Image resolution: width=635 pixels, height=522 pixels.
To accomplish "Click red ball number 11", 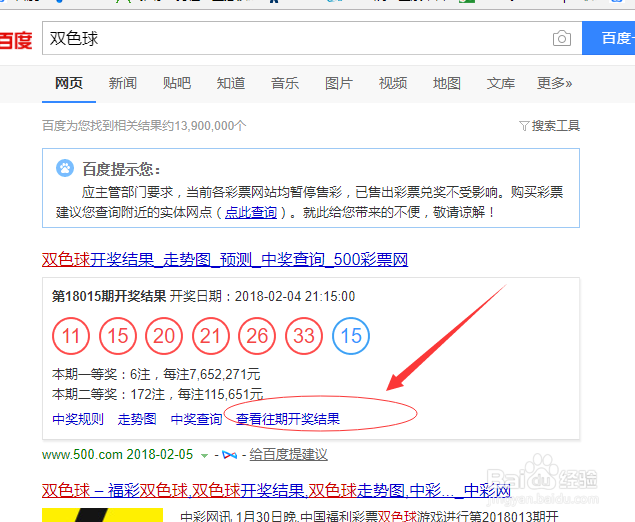I will point(71,336).
